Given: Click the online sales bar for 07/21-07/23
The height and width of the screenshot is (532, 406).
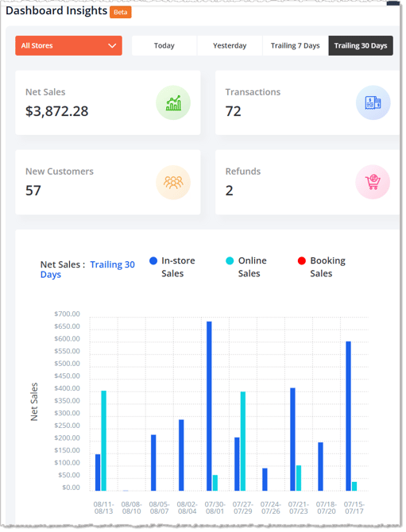Looking at the screenshot, I should coord(299,478).
